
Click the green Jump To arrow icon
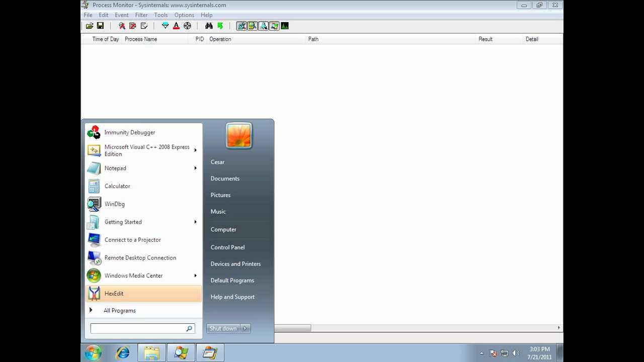220,26
